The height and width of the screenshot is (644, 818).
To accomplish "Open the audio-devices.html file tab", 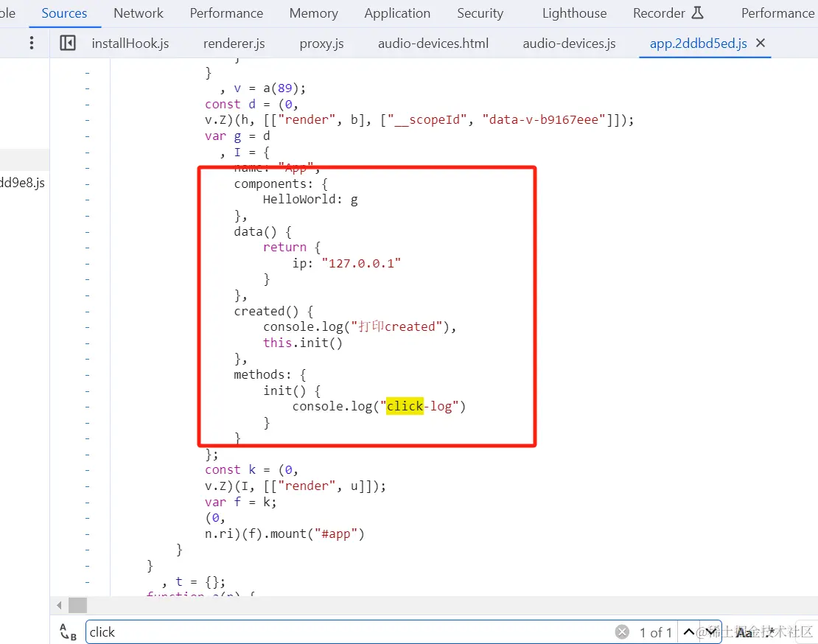I will [x=433, y=43].
